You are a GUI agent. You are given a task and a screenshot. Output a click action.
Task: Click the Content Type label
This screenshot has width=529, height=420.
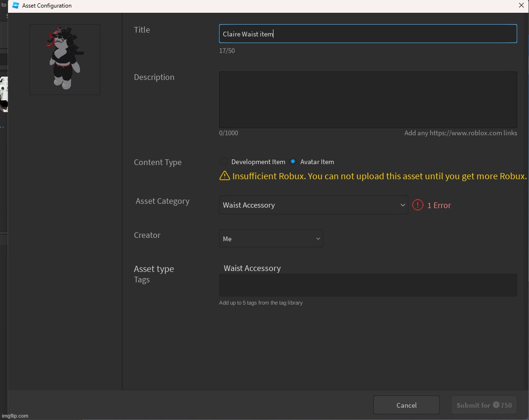point(158,162)
